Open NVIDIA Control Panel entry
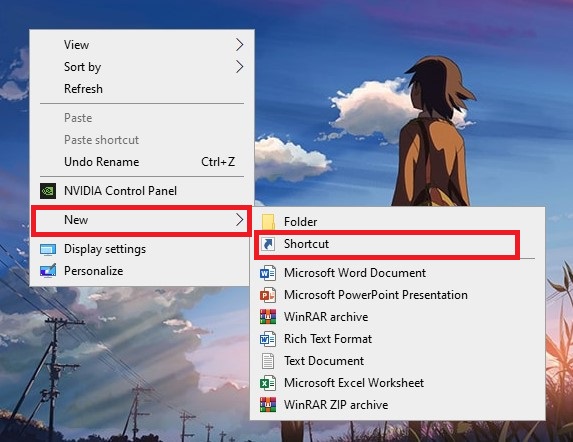573x442 pixels. (x=142, y=191)
